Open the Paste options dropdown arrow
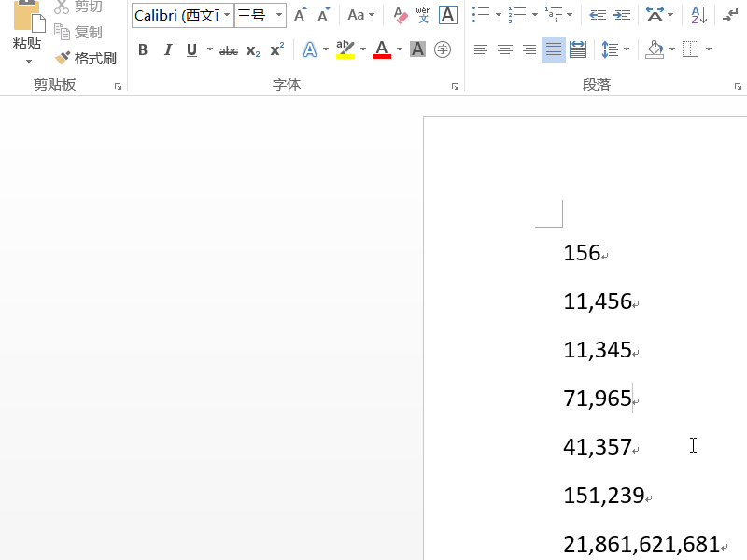Viewport: 747px width, 560px height. coord(29,61)
